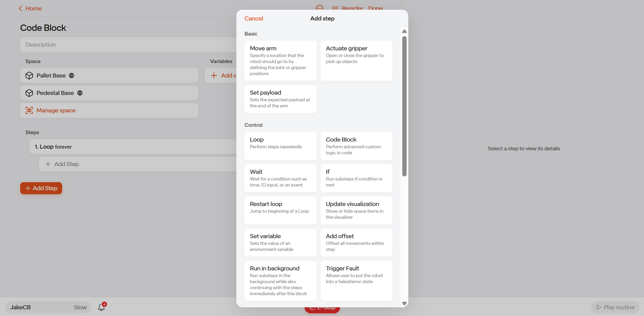
Task: Click the Pallet Base cube icon
Action: click(x=29, y=75)
